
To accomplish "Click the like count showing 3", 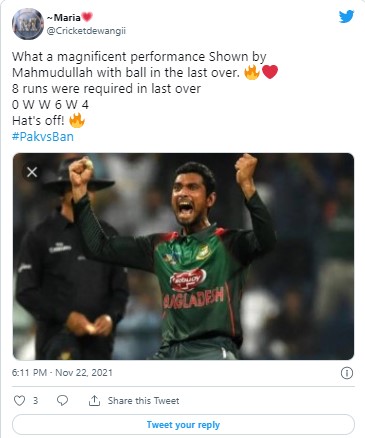I will (35, 400).
